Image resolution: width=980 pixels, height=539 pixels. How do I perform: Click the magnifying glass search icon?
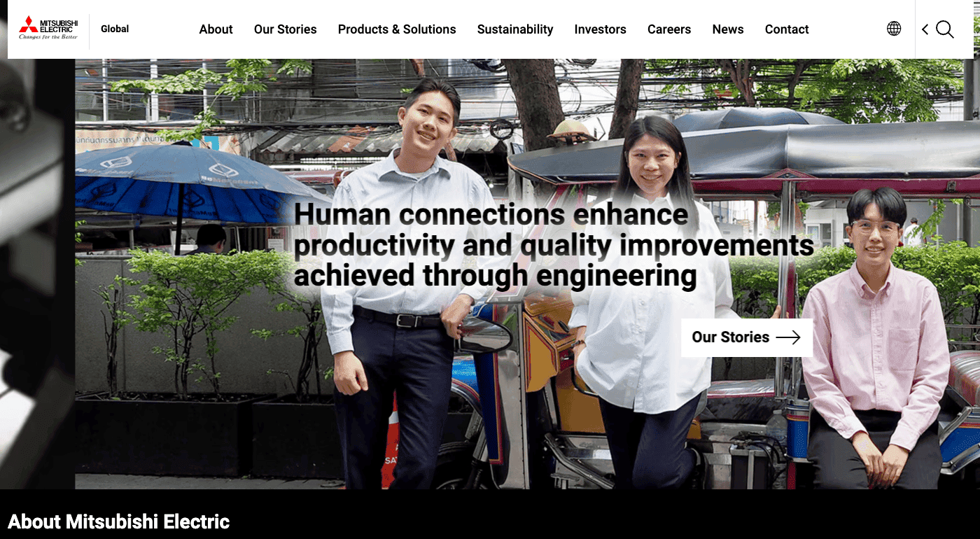pyautogui.click(x=945, y=29)
